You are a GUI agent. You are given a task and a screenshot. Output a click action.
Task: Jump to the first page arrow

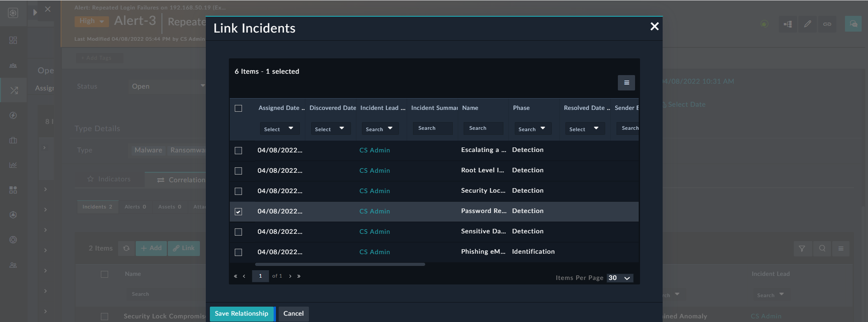[235, 276]
